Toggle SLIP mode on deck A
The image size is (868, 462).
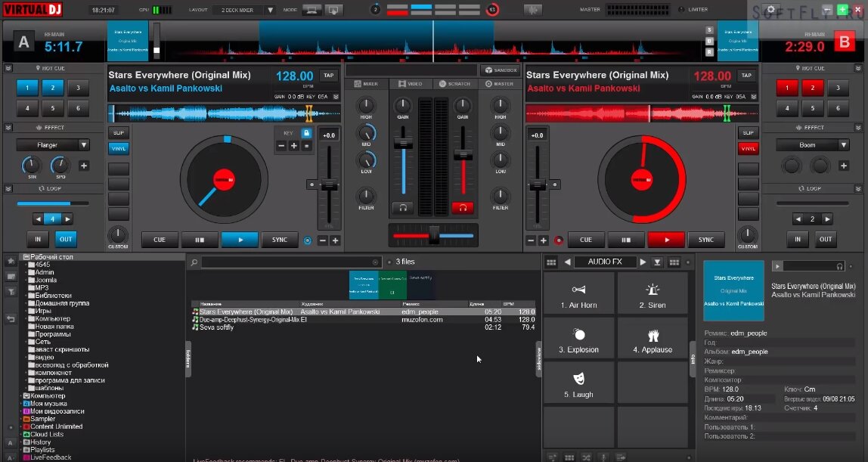(x=119, y=133)
